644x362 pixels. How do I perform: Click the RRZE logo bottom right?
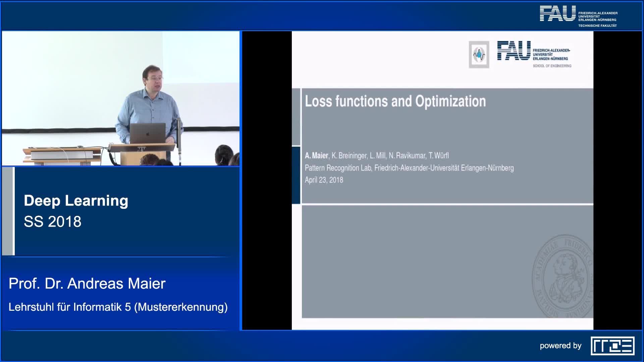[x=612, y=346]
